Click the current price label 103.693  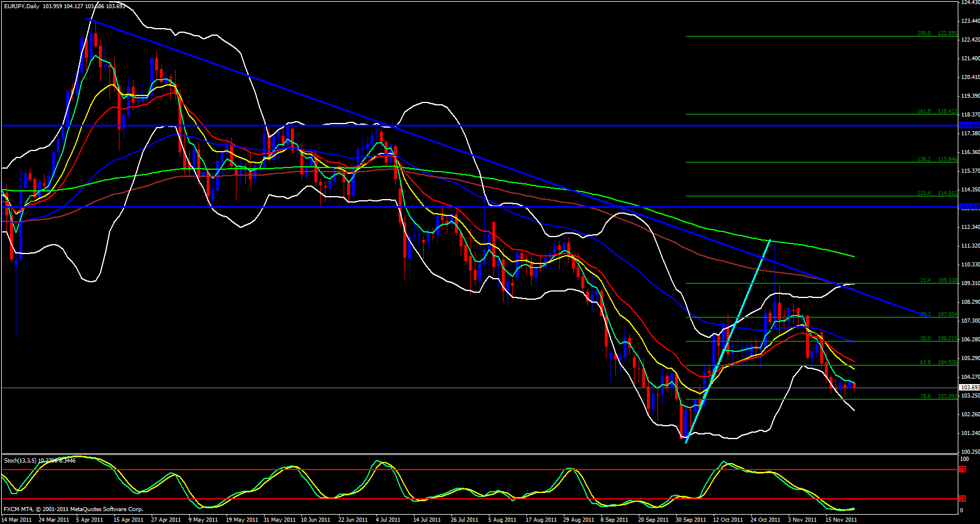pyautogui.click(x=969, y=388)
